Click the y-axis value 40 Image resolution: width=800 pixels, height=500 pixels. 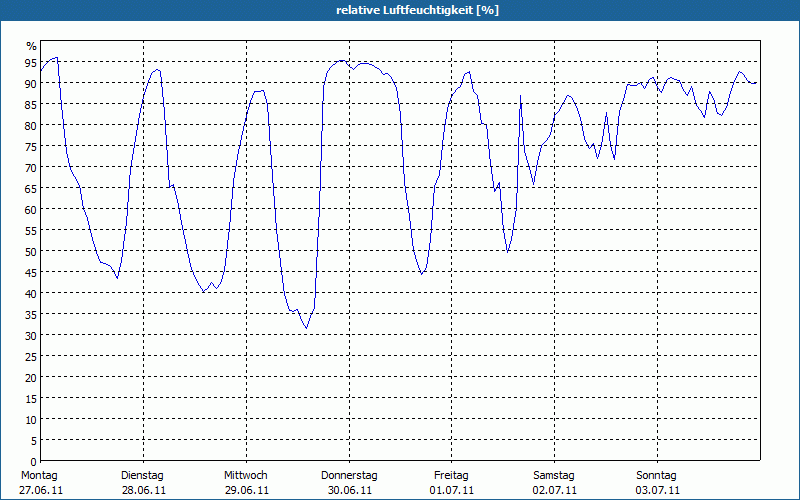pyautogui.click(x=31, y=294)
